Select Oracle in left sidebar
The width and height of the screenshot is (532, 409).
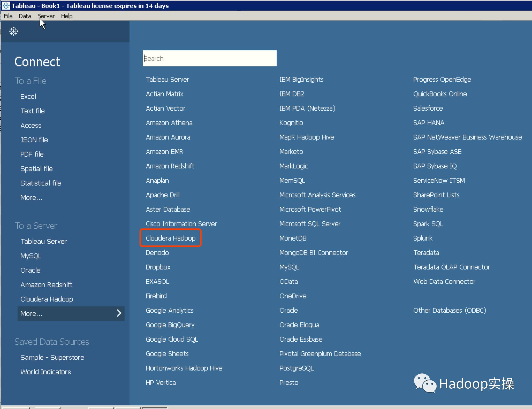(x=31, y=270)
